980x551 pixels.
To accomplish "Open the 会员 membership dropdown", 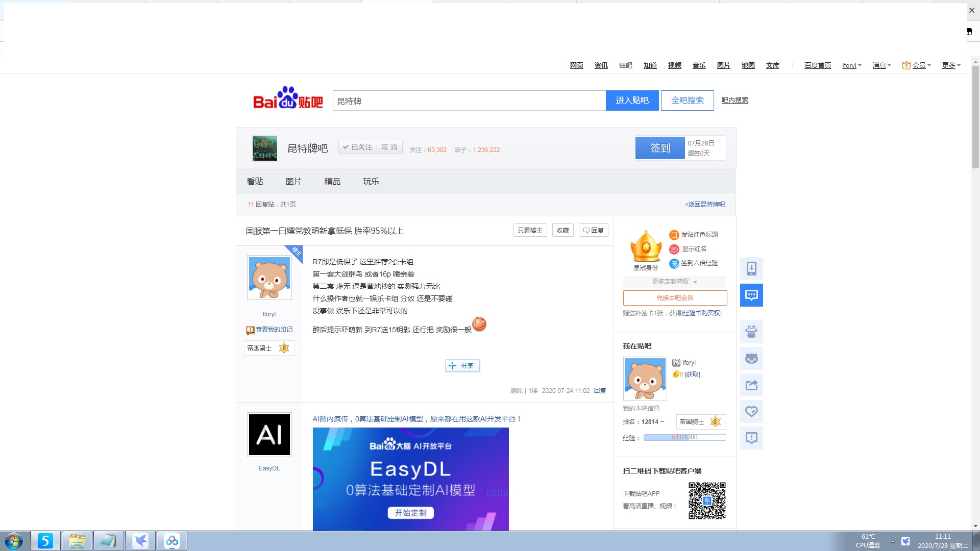I will click(x=917, y=65).
